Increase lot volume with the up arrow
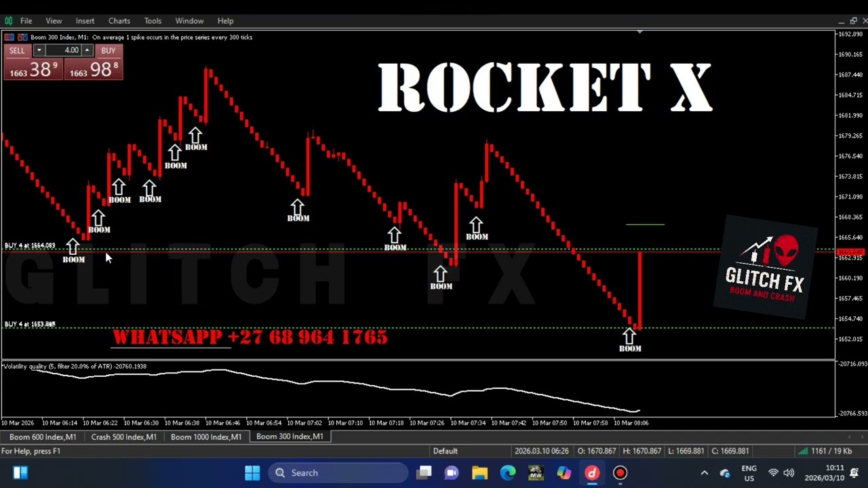Viewport: 868px width, 488px height. click(87, 51)
